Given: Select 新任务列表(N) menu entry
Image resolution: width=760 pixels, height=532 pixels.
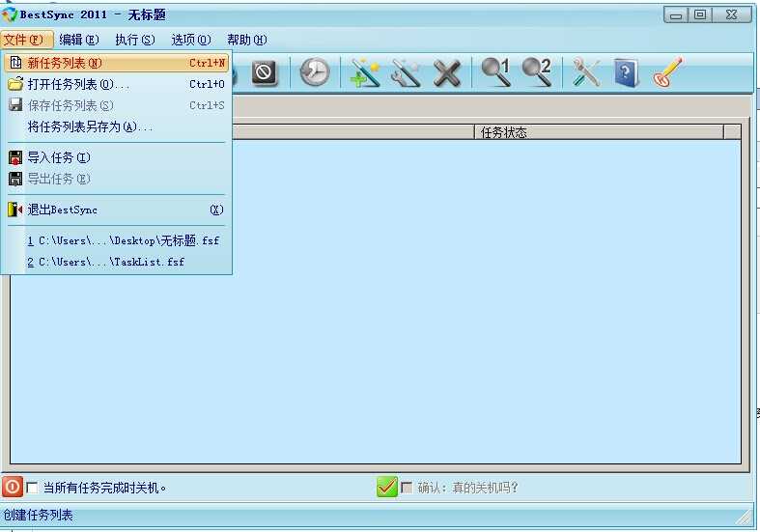Looking at the screenshot, I should pos(116,63).
